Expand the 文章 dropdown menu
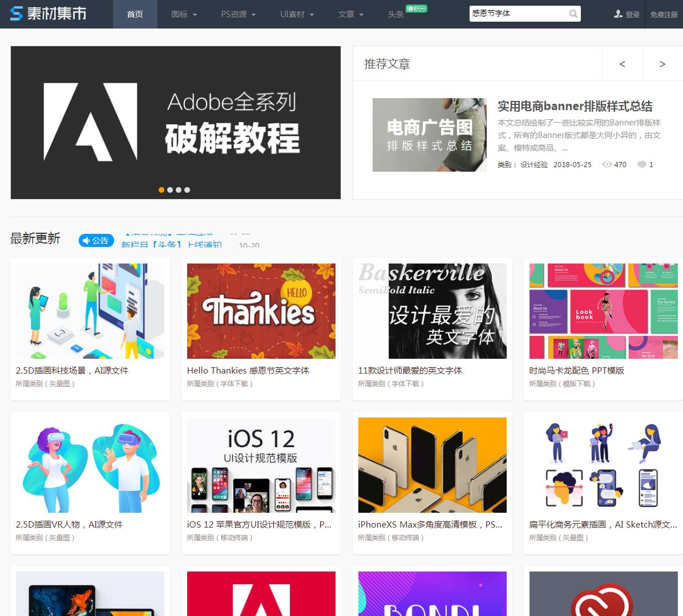The height and width of the screenshot is (616, 683). click(351, 14)
